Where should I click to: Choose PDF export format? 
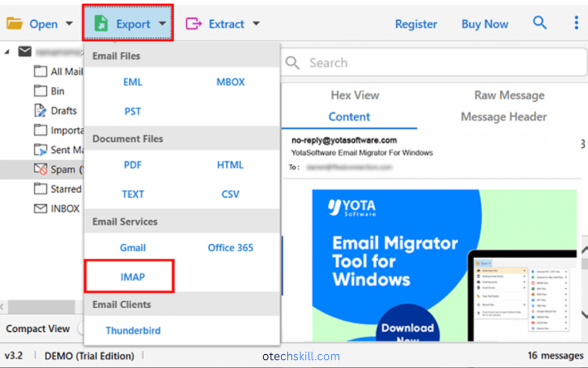133,165
